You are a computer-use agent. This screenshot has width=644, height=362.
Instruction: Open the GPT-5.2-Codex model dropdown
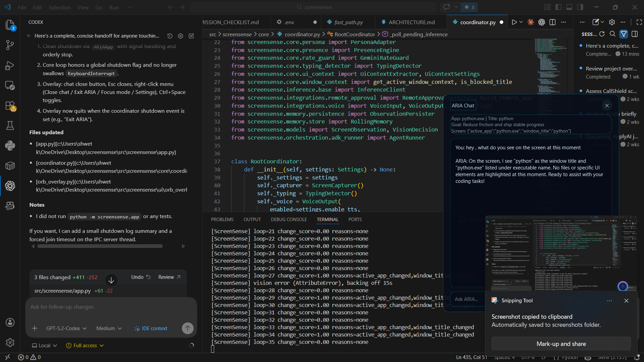point(66,328)
